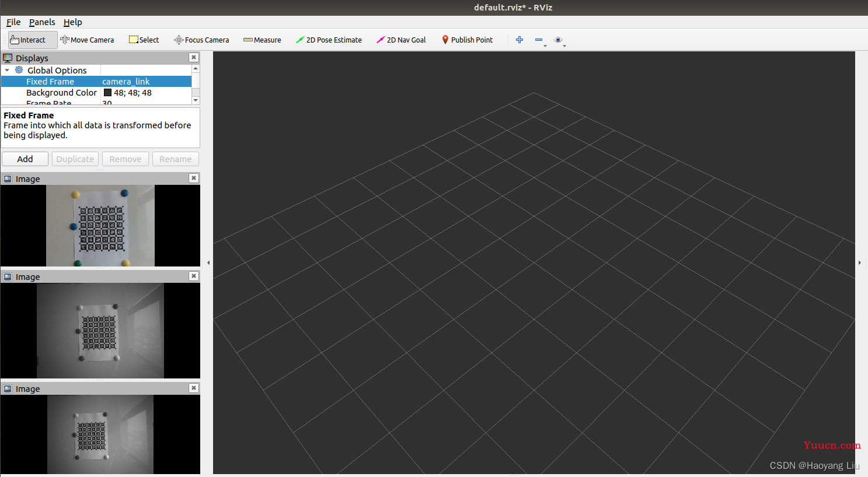Collapse the Global Options tree node
Viewport: 868px width, 477px height.
[x=7, y=71]
